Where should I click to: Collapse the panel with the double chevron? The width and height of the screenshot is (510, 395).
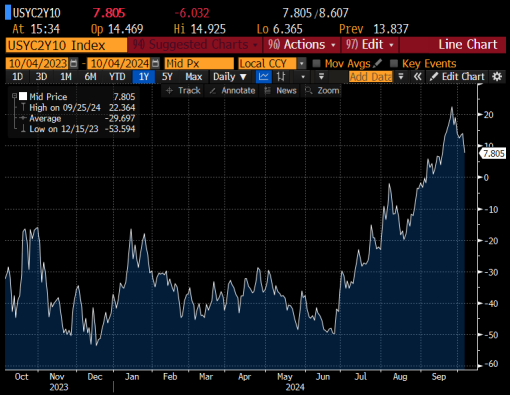coord(417,77)
